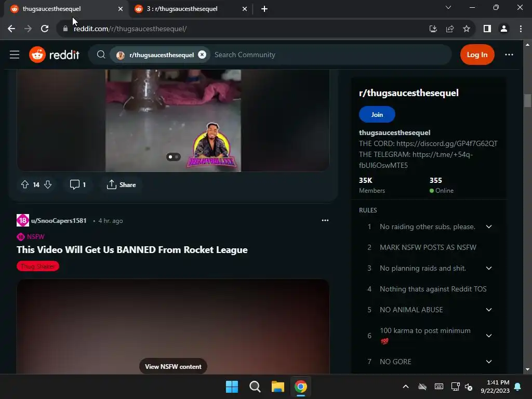Open a new browser tab
The height and width of the screenshot is (399, 532).
pos(264,9)
